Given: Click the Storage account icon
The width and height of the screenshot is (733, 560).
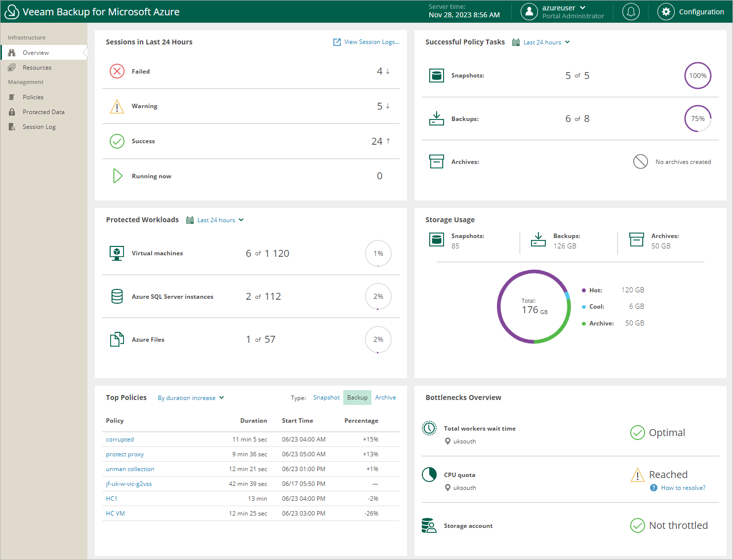Looking at the screenshot, I should (x=429, y=526).
